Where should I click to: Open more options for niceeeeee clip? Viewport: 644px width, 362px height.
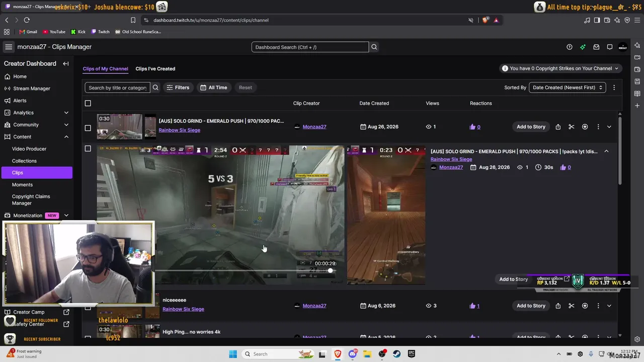598,306
